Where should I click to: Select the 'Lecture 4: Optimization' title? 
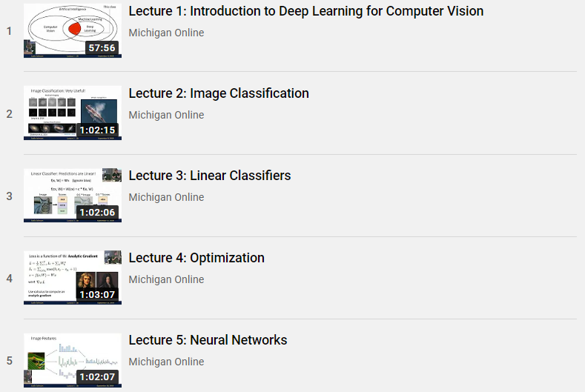(196, 258)
